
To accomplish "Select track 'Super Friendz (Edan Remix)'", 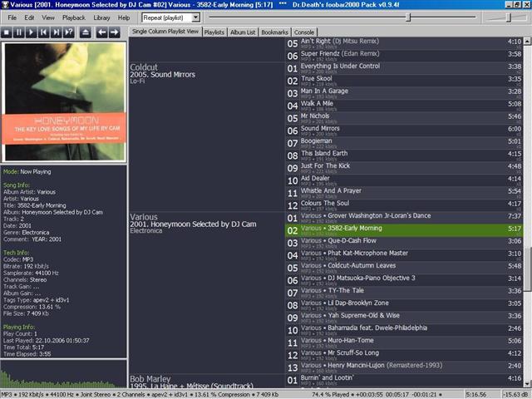I will 404,56.
